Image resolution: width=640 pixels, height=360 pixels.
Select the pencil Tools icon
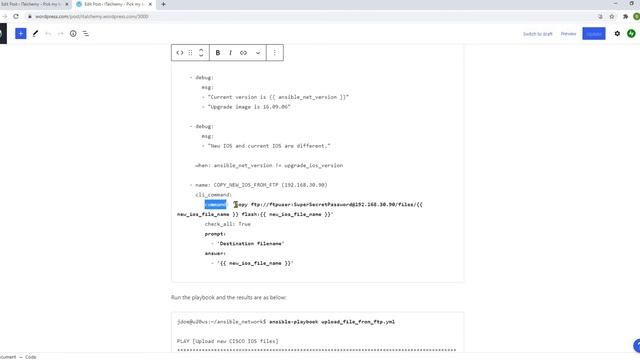click(36, 33)
